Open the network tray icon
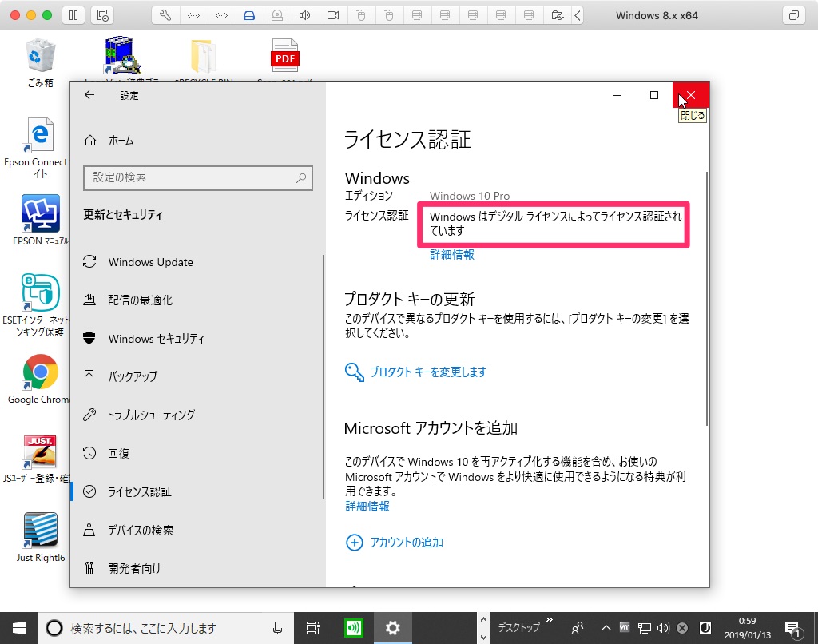The image size is (818, 644). point(645,628)
